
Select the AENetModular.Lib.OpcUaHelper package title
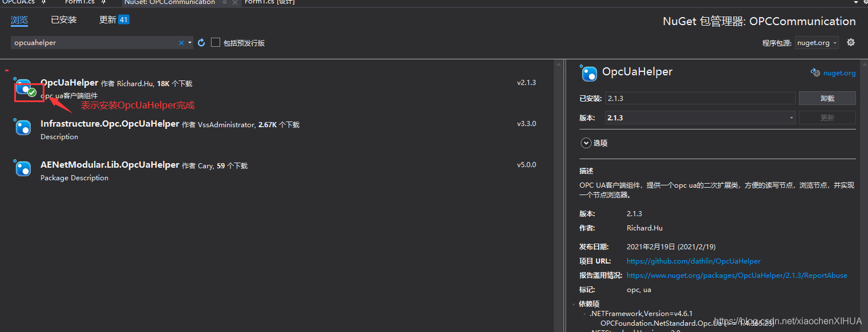[110, 165]
